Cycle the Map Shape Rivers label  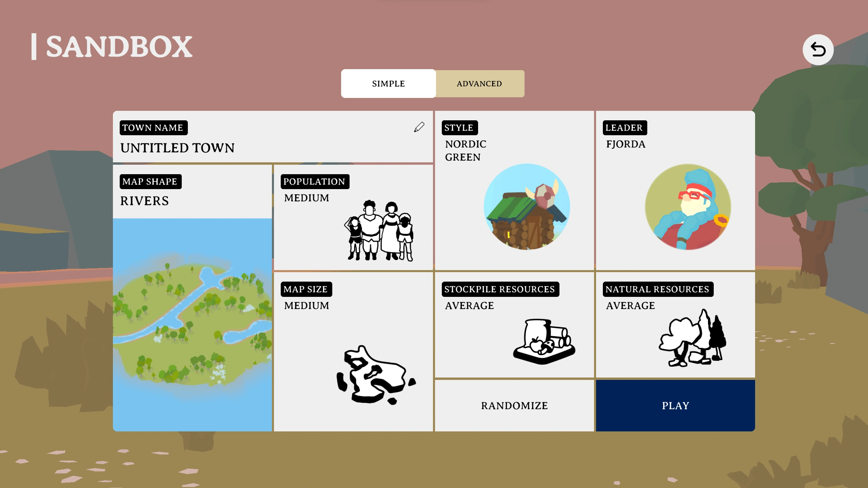pos(144,201)
